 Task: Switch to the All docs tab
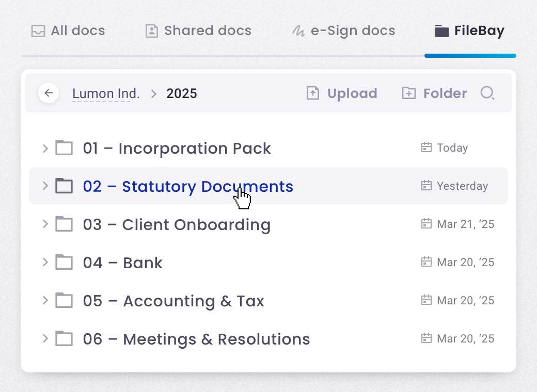pos(68,31)
